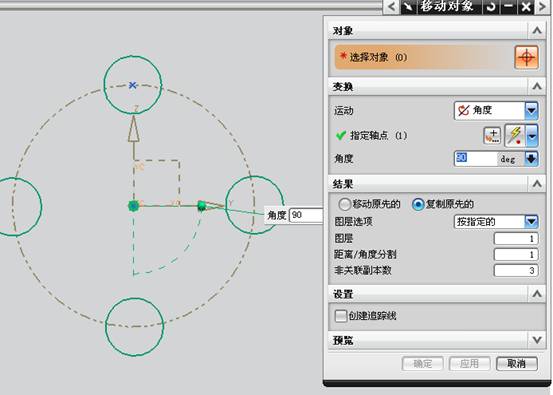Viewport: 553px width, 395px height.
Task: Click the previous arrow in dialog title bar
Action: pyautogui.click(x=391, y=7)
